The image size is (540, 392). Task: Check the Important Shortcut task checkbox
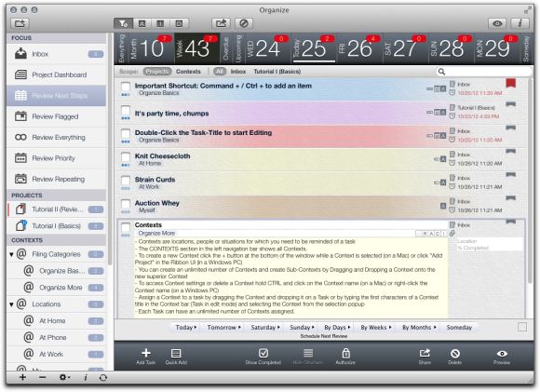coord(126,87)
